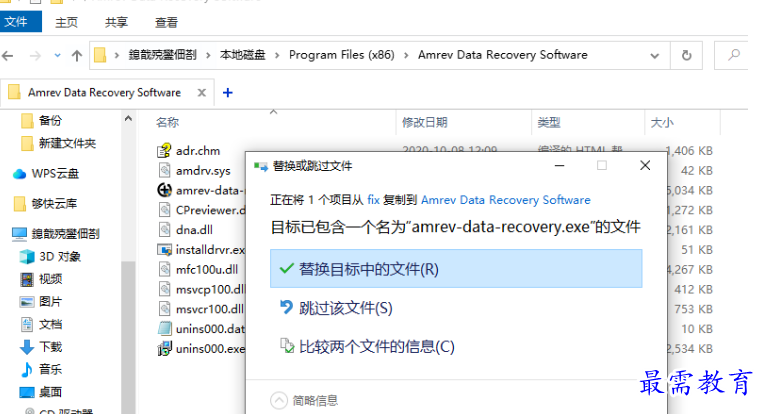The height and width of the screenshot is (414, 761).
Task: Select the amdrv.sys file icon
Action: pos(165,170)
